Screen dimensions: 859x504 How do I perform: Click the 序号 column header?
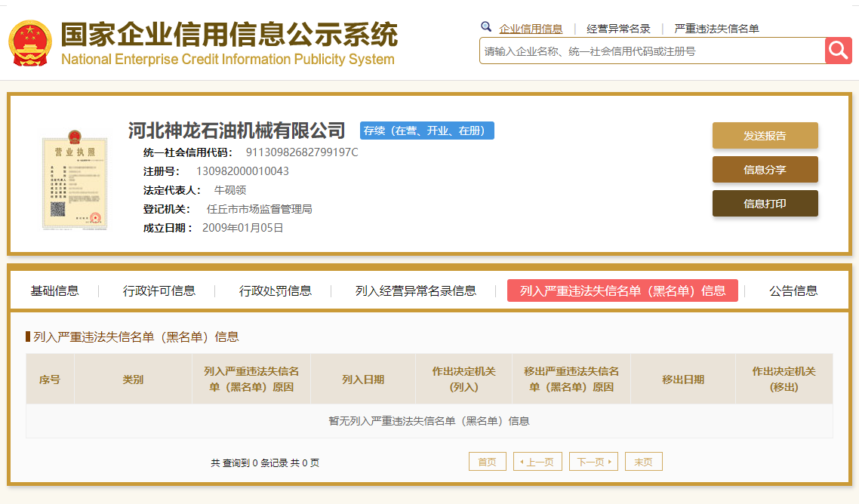click(x=50, y=379)
